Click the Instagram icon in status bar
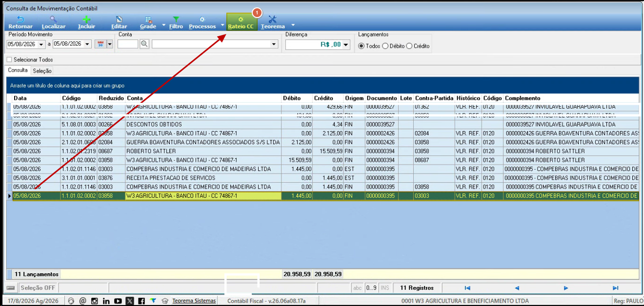Image resolution: width=644 pixels, height=306 pixels. click(x=95, y=301)
